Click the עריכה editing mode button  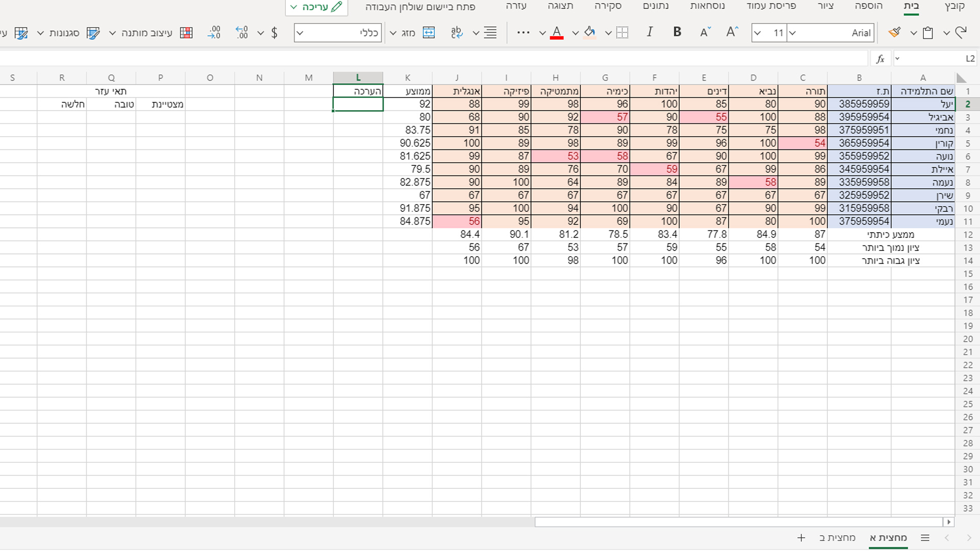(x=316, y=7)
